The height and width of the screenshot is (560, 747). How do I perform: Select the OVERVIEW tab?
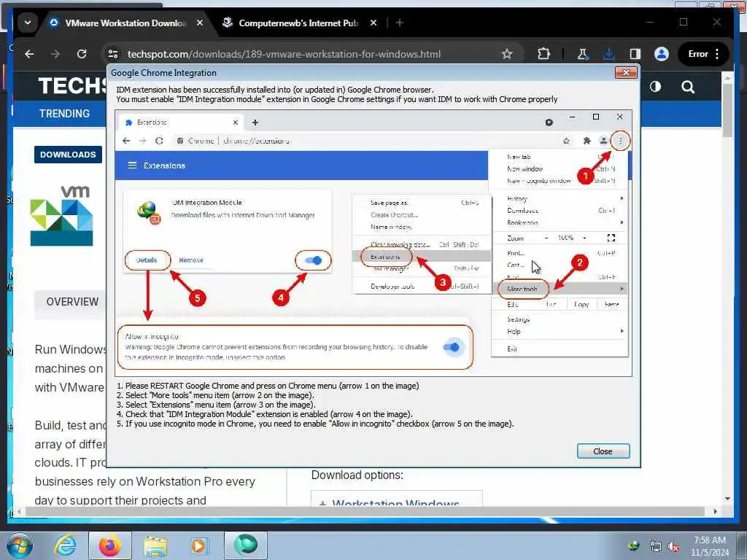71,302
